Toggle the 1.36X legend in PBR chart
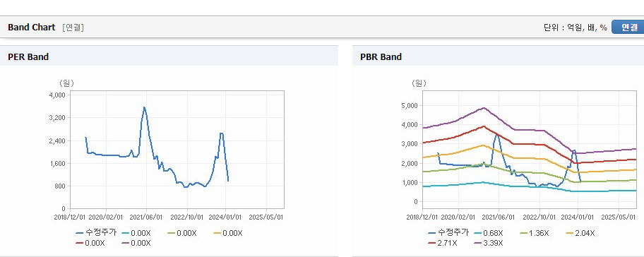Image resolution: width=644 pixels, height=257 pixels. (x=535, y=233)
